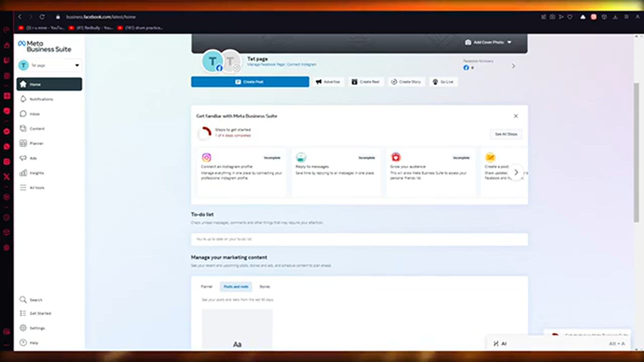Click the Go Live button
The height and width of the screenshot is (362, 644).
tap(443, 82)
